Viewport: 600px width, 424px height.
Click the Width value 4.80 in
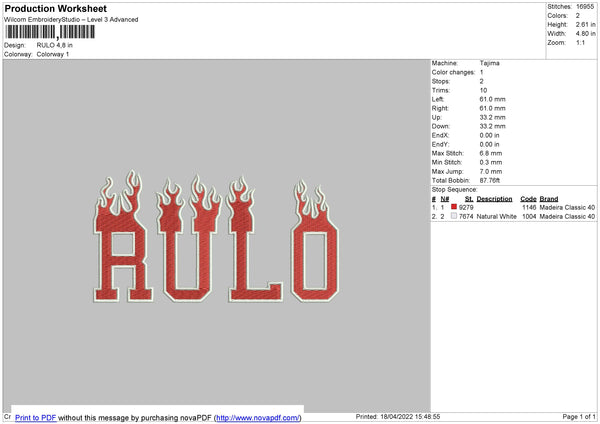(x=585, y=34)
